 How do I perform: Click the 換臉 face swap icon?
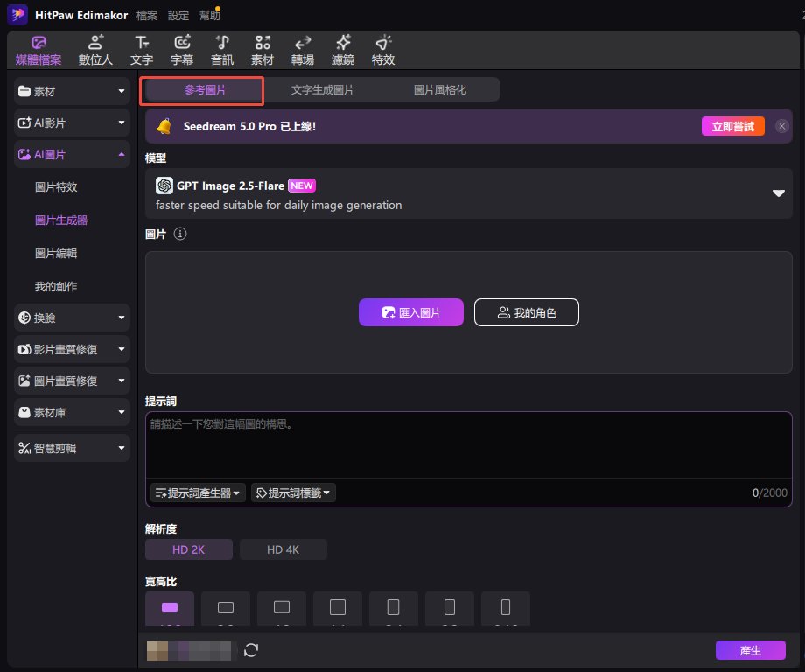pyautogui.click(x=24, y=318)
